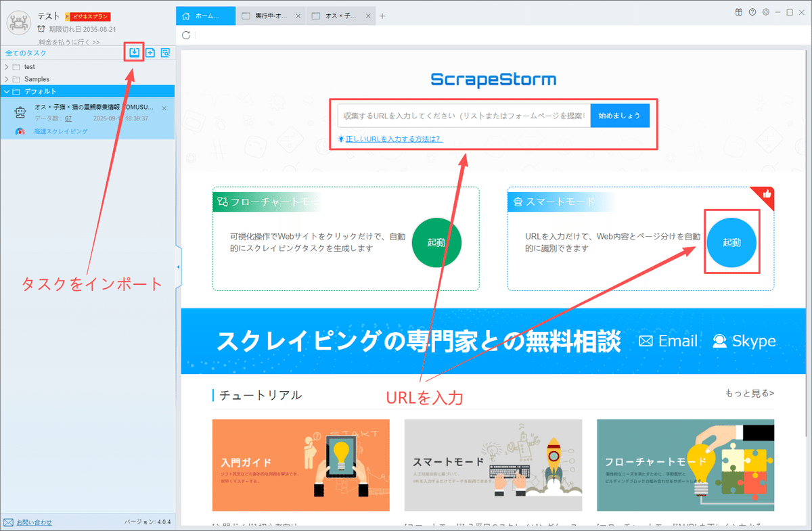Click the 全てのタスク link

click(x=26, y=53)
